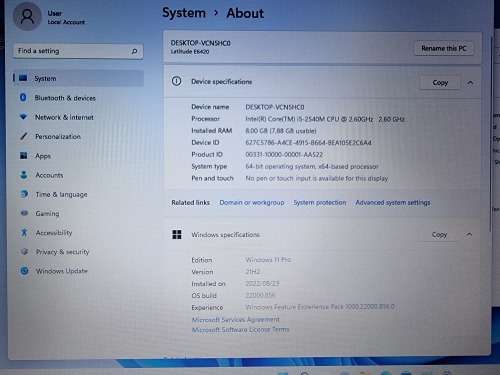The height and width of the screenshot is (375, 500).
Task: Open System protection link
Action: (320, 203)
